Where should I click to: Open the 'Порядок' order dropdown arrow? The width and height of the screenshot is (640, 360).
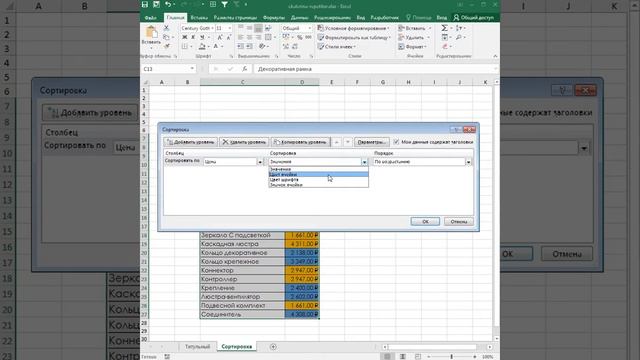coord(469,162)
